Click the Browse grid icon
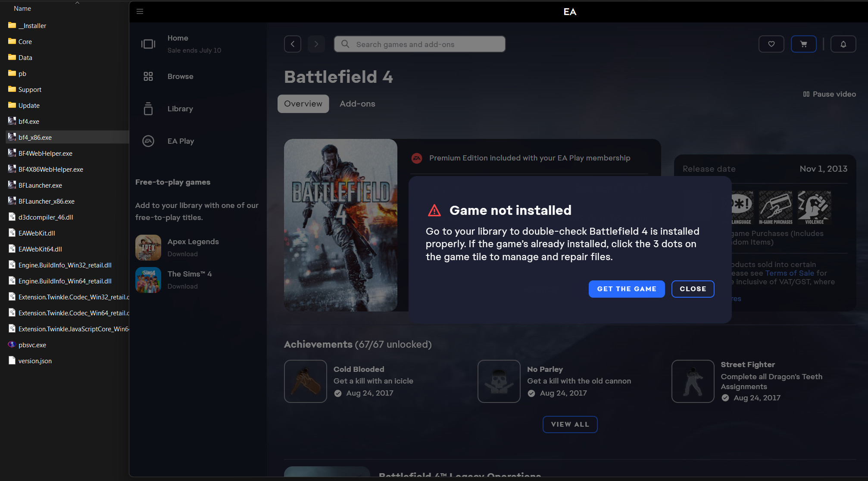 point(148,76)
